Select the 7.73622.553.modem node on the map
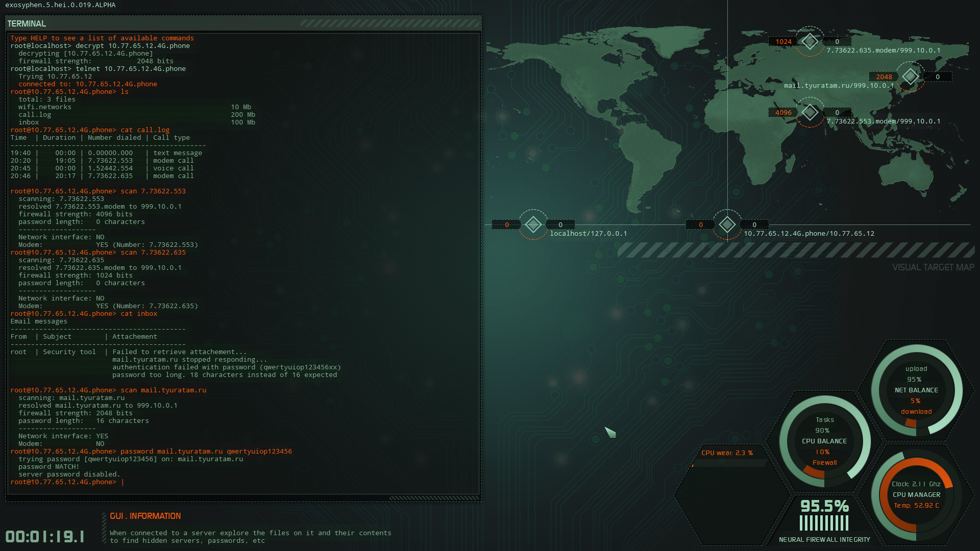This screenshot has width=980, height=551. pyautogui.click(x=810, y=112)
